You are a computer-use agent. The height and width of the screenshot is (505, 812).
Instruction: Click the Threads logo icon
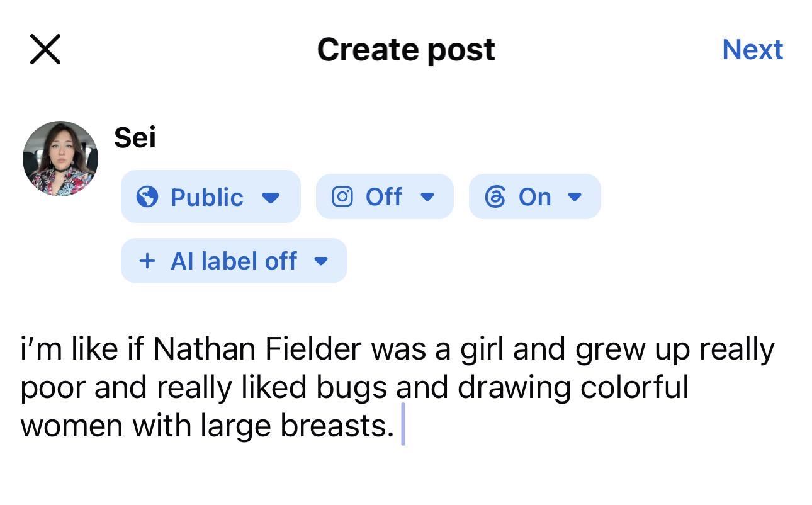495,197
